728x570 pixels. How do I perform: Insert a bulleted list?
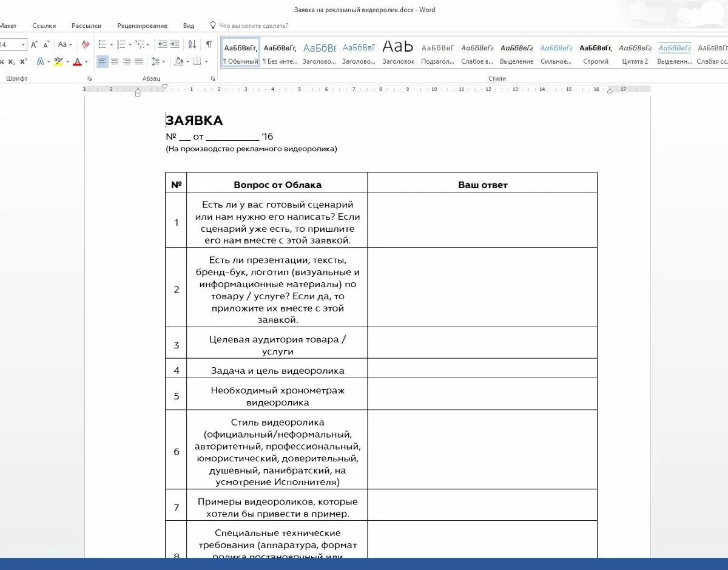tap(102, 44)
